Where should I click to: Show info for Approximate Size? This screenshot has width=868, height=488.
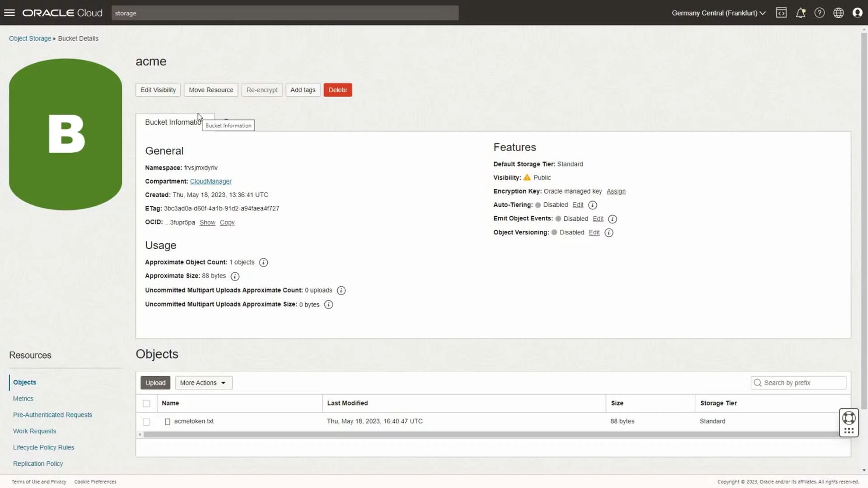[235, 276]
